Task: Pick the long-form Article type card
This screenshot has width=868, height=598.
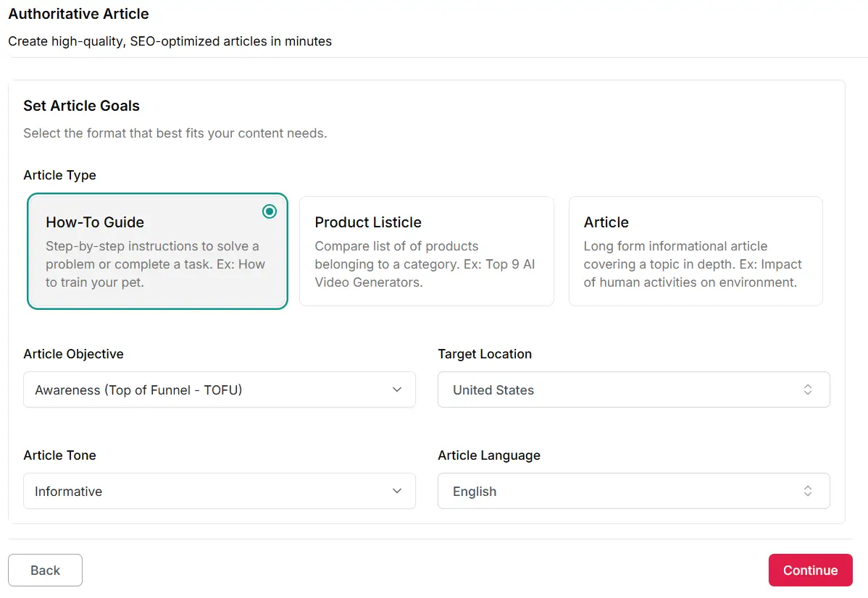Action: (695, 251)
